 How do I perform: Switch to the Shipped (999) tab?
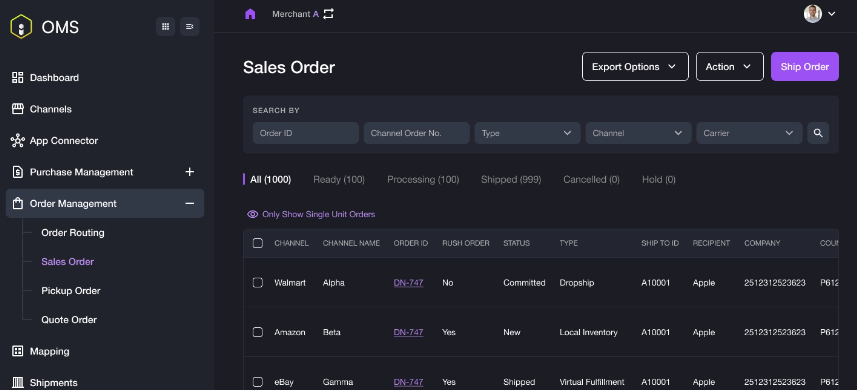[511, 179]
